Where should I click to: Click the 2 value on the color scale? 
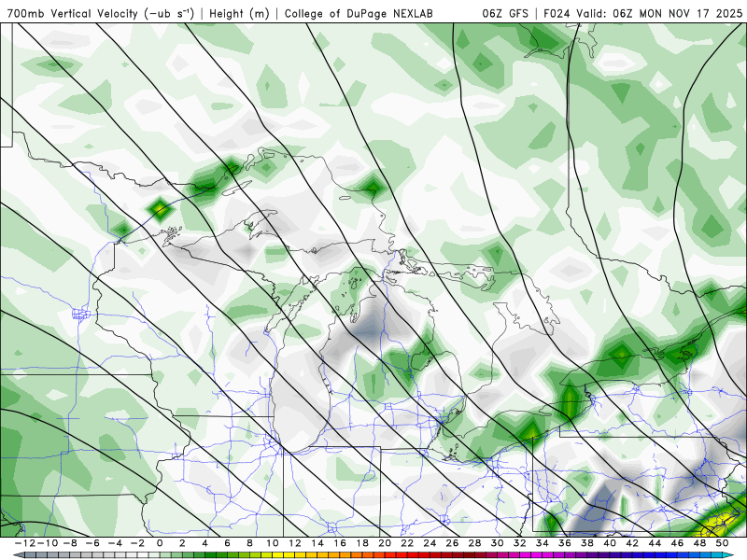click(182, 543)
